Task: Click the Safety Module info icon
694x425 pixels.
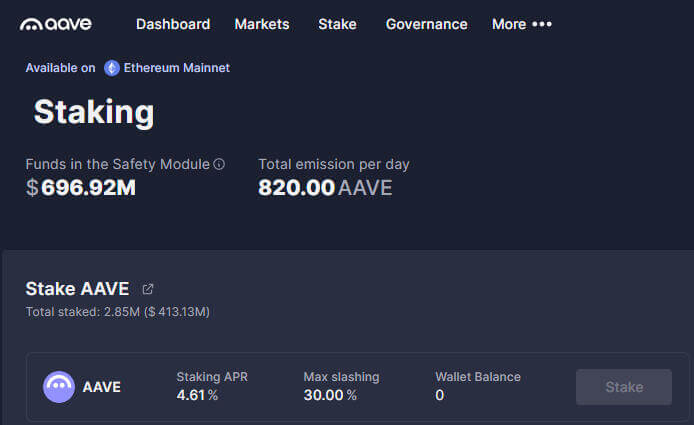Action: tap(219, 164)
